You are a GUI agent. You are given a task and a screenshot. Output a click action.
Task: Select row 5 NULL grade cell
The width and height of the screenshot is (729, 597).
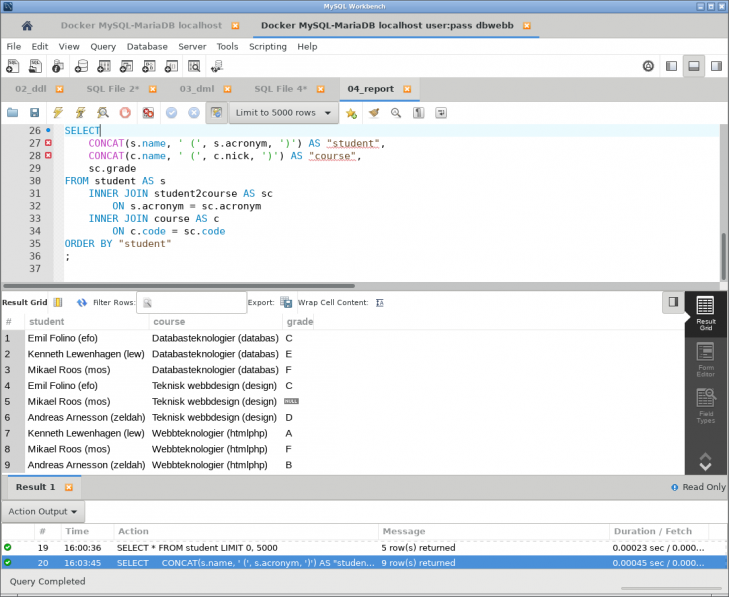coord(292,401)
